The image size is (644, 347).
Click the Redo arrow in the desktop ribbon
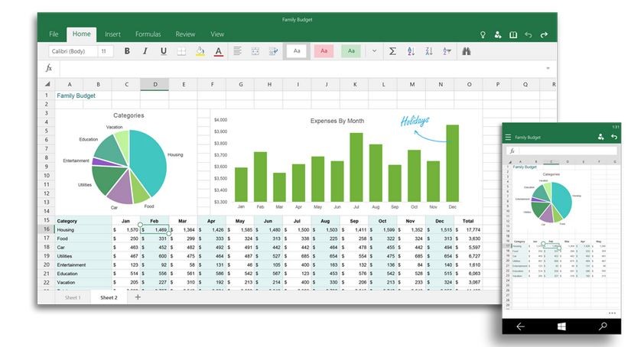pyautogui.click(x=544, y=34)
